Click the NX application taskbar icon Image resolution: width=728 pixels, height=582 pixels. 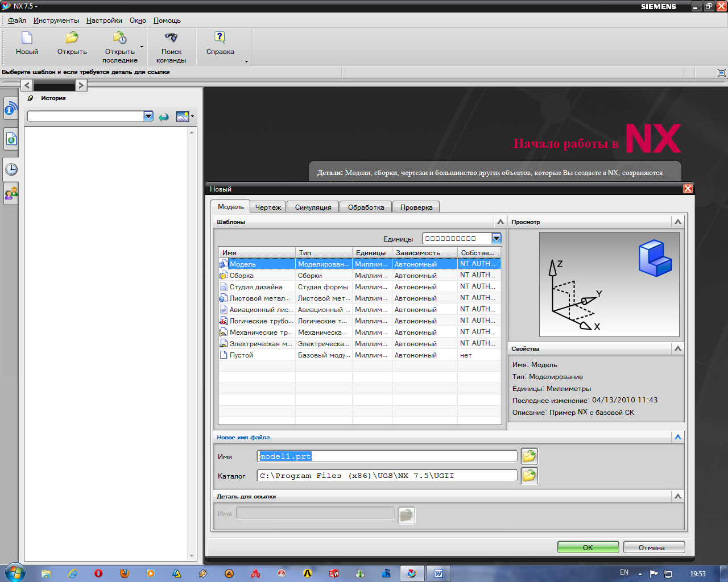412,573
